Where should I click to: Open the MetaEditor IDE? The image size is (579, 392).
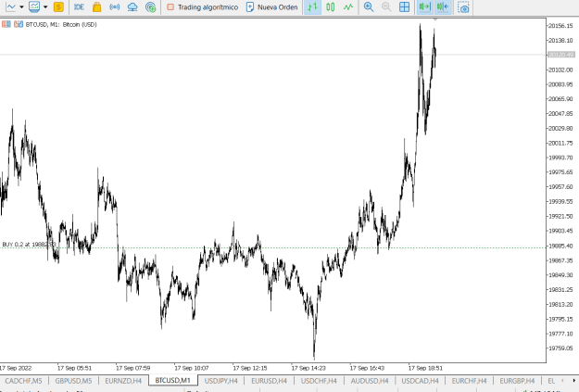[x=79, y=6]
